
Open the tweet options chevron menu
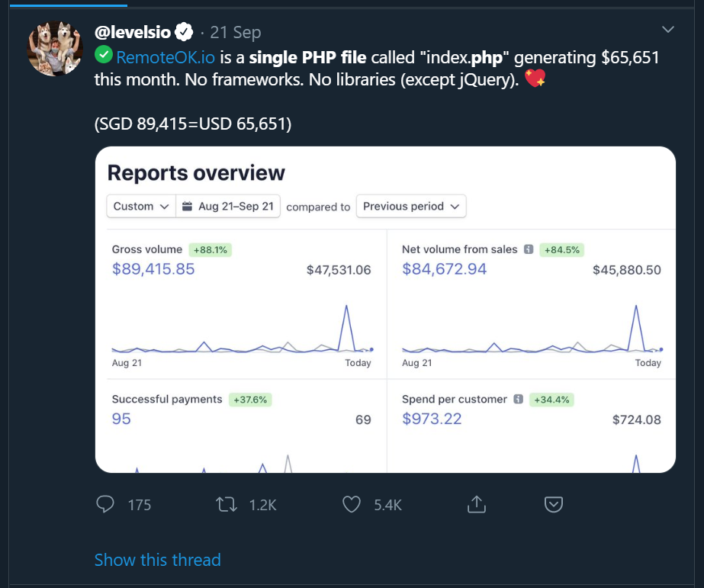click(668, 29)
